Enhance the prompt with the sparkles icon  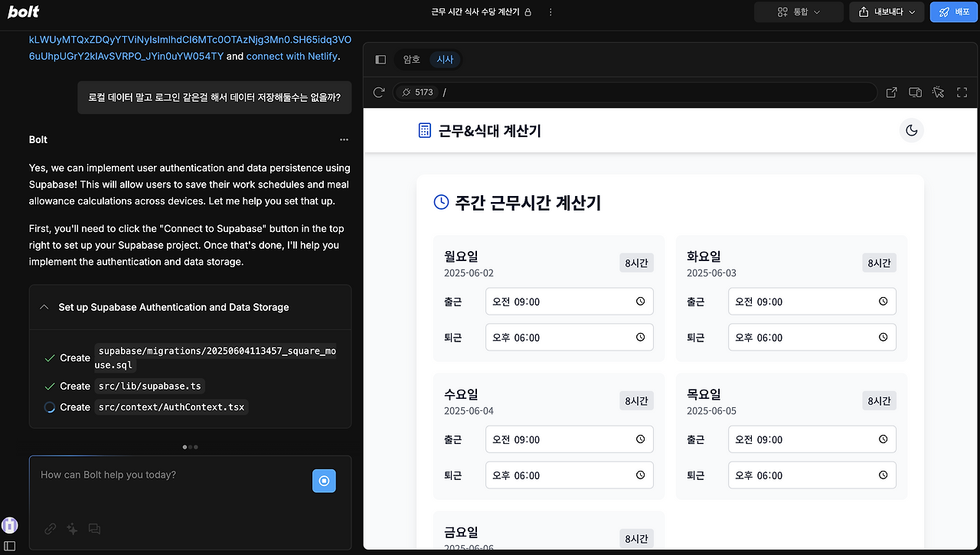(x=72, y=528)
